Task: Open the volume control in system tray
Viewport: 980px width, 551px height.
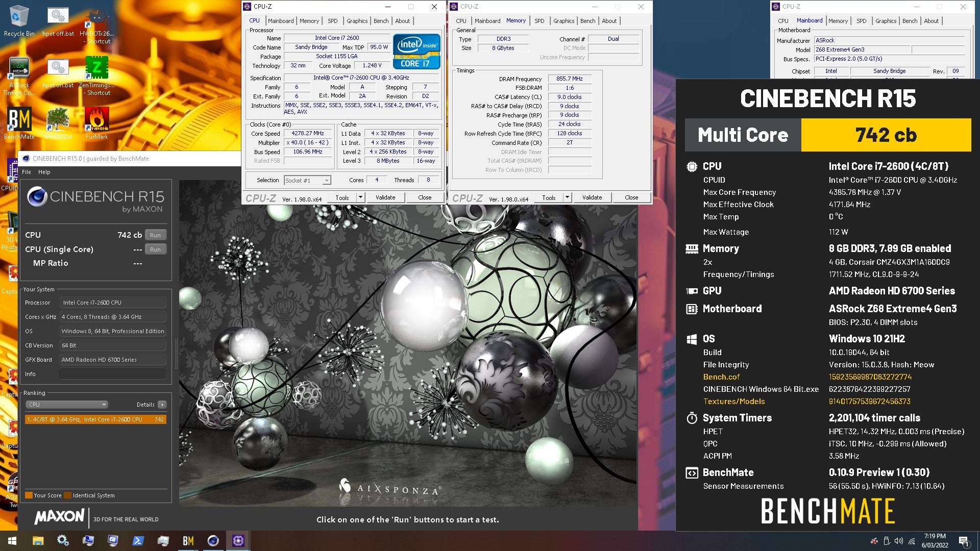Action: 899,541
